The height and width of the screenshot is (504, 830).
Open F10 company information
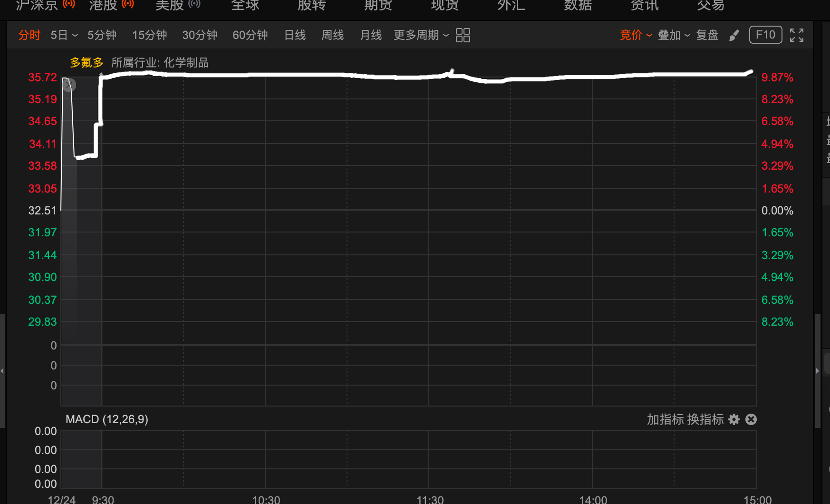click(765, 35)
